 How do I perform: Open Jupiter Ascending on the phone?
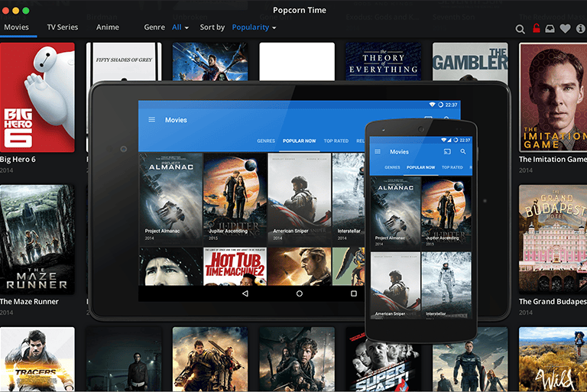446,212
